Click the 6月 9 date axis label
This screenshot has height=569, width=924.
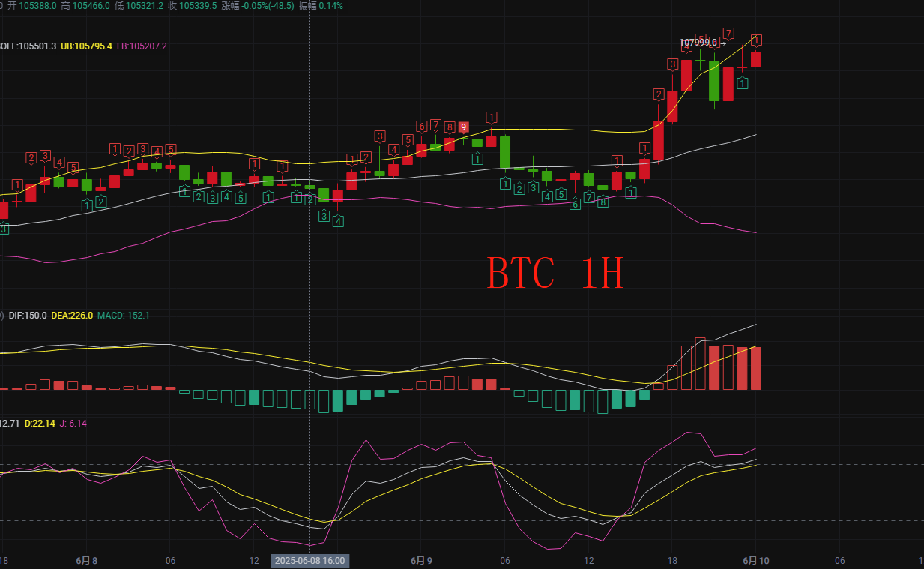(x=422, y=560)
